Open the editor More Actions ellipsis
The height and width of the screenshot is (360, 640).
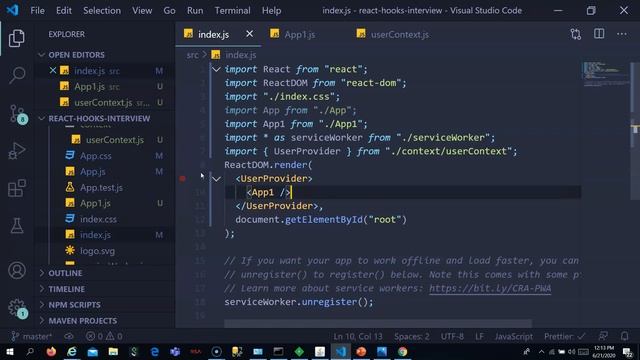pos(622,34)
